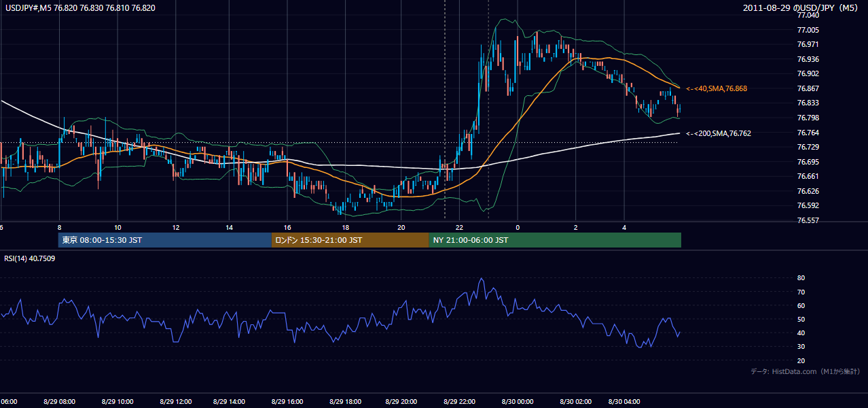
Task: Click hour label 10 under price chart
Action: coord(117,228)
